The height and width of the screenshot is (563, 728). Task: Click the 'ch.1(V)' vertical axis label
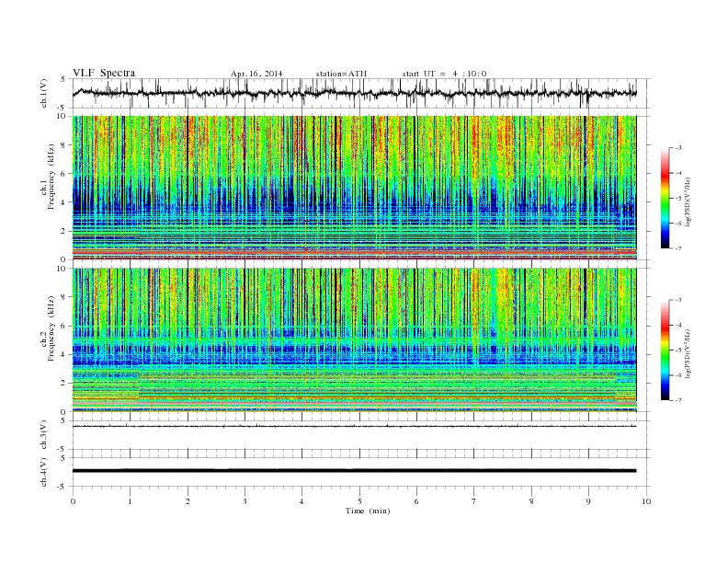click(x=44, y=93)
